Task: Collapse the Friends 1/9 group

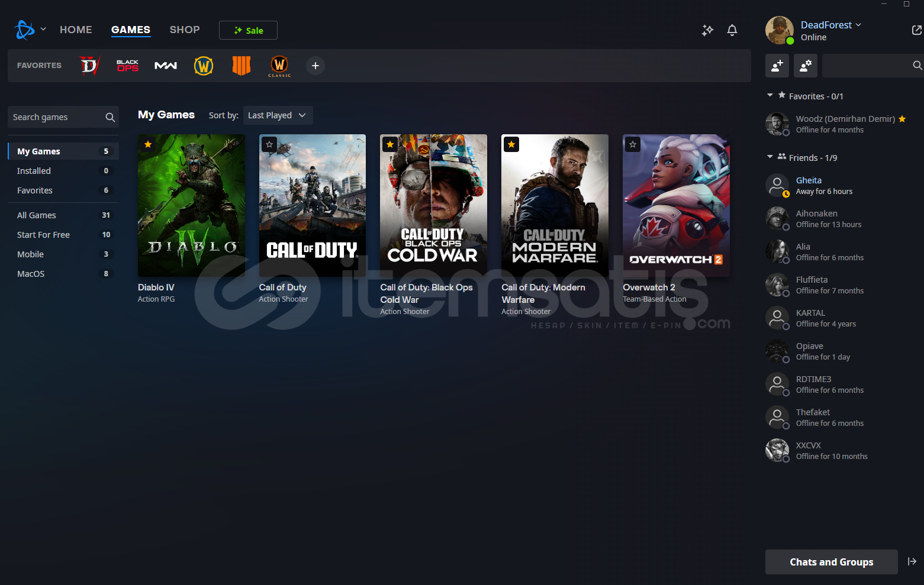Action: click(770, 157)
